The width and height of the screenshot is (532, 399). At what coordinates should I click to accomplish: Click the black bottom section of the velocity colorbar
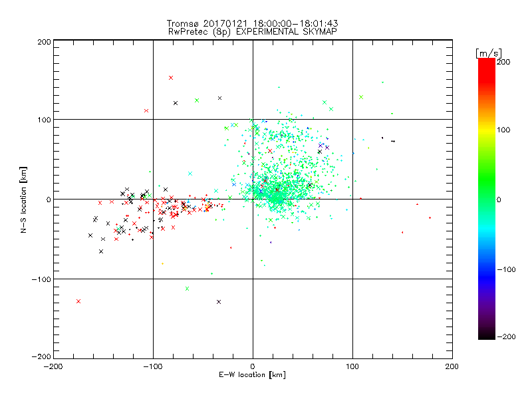(487, 334)
